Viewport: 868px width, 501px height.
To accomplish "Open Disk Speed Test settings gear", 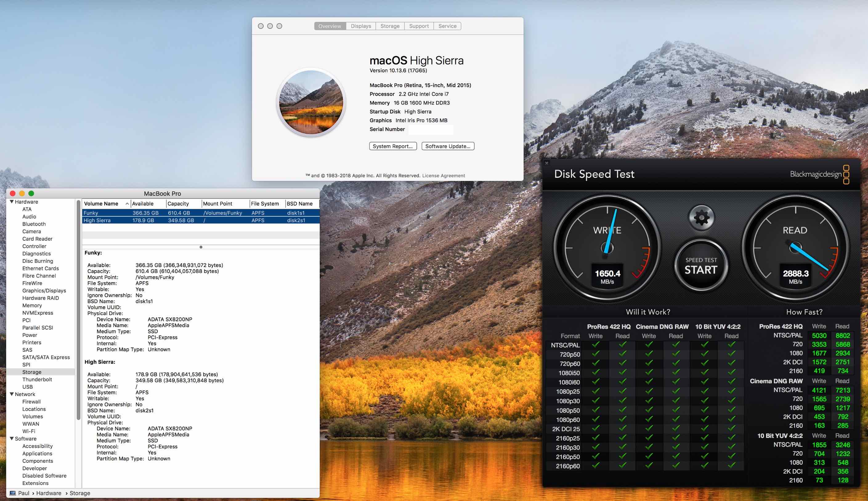I will point(701,218).
